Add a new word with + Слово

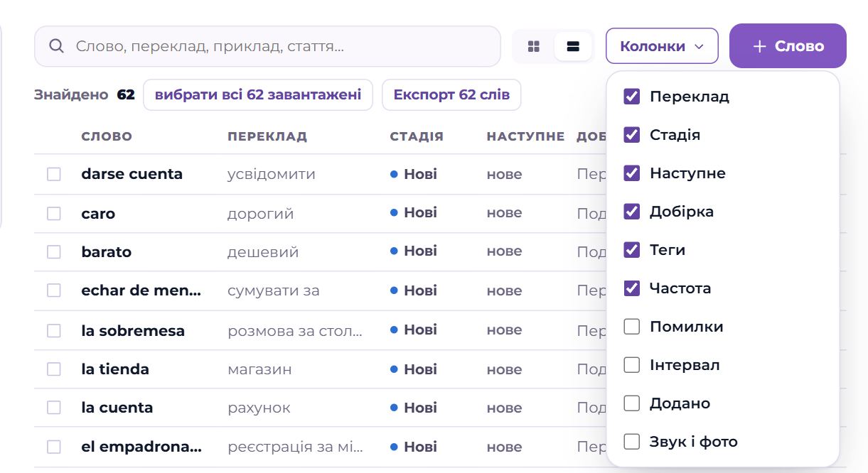point(788,46)
